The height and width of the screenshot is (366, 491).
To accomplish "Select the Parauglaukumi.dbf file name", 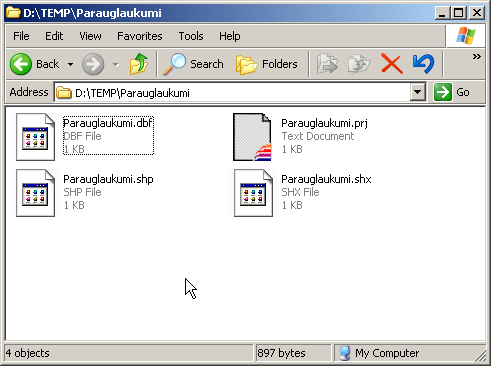I will click(x=108, y=123).
